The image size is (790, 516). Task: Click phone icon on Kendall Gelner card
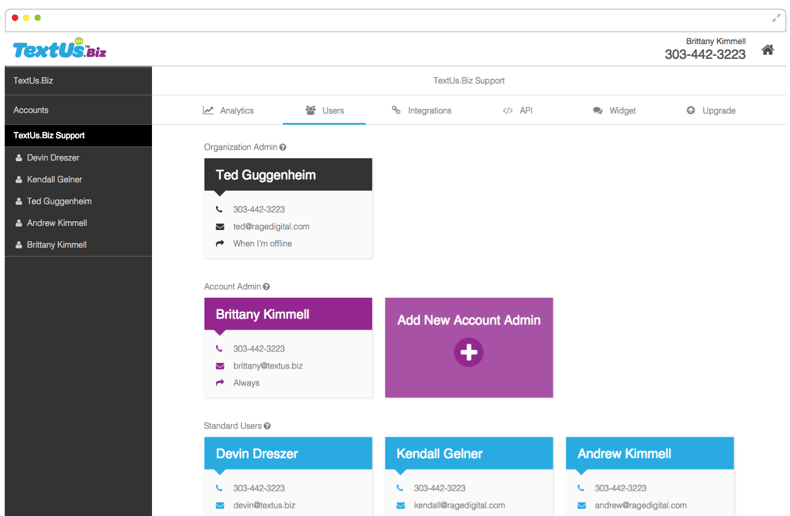point(400,488)
